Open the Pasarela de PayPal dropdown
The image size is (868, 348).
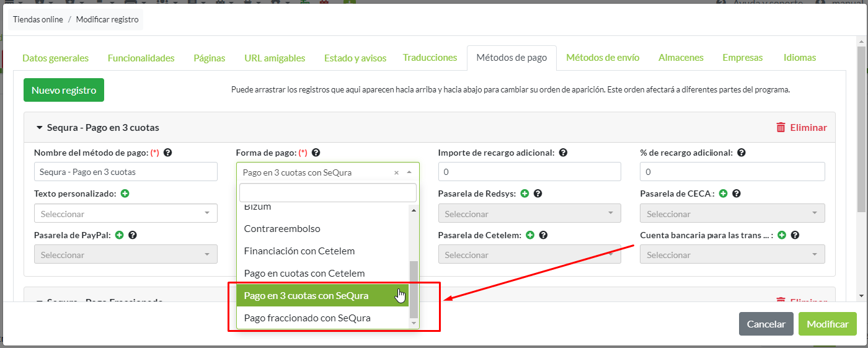125,255
